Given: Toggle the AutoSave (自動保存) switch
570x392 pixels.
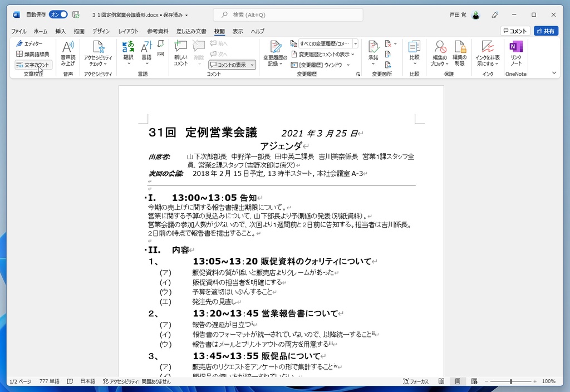Looking at the screenshot, I should click(58, 14).
